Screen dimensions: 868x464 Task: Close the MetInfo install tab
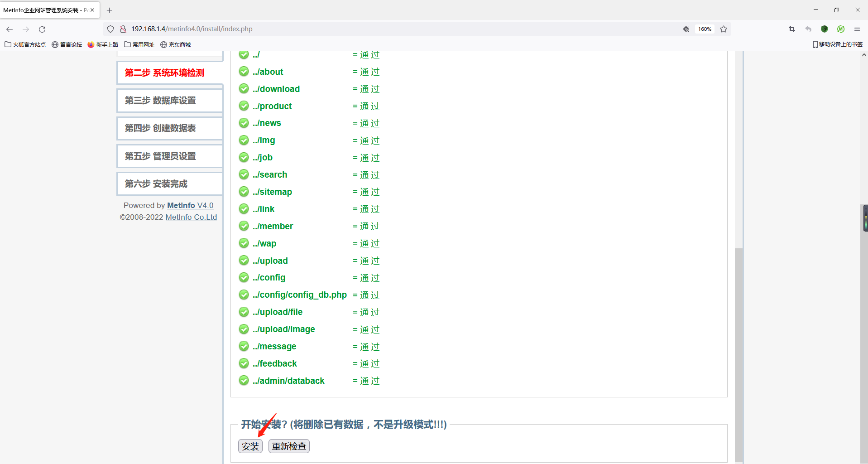click(92, 10)
